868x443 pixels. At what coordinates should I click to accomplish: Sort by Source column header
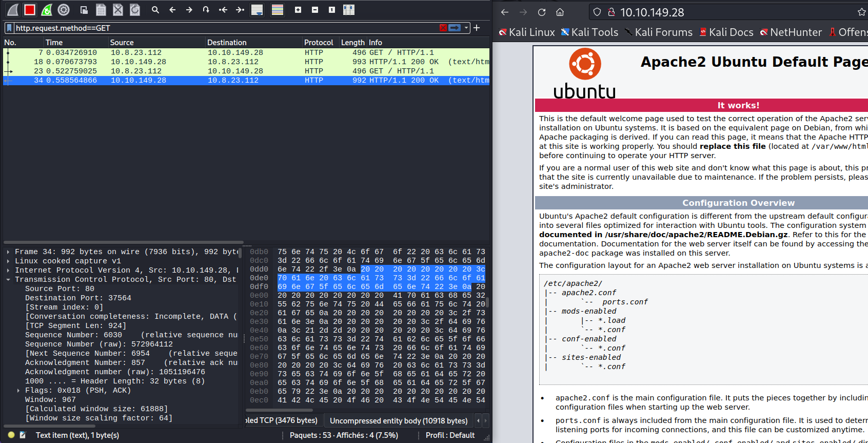click(x=156, y=43)
